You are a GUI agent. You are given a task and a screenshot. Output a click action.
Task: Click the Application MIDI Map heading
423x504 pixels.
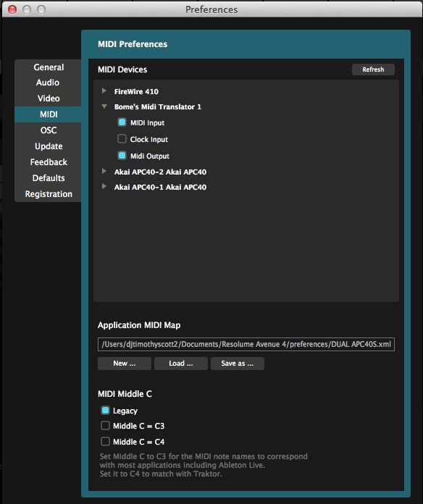139,325
